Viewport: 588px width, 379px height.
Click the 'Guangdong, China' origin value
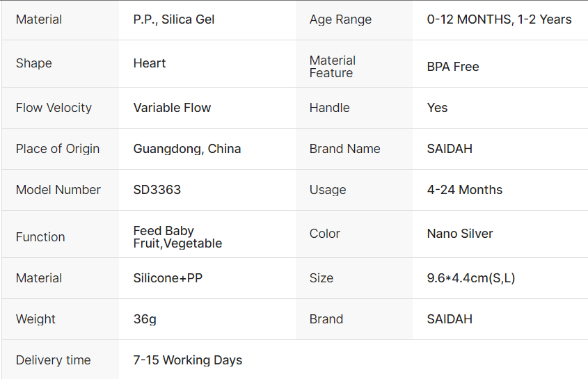(x=187, y=149)
